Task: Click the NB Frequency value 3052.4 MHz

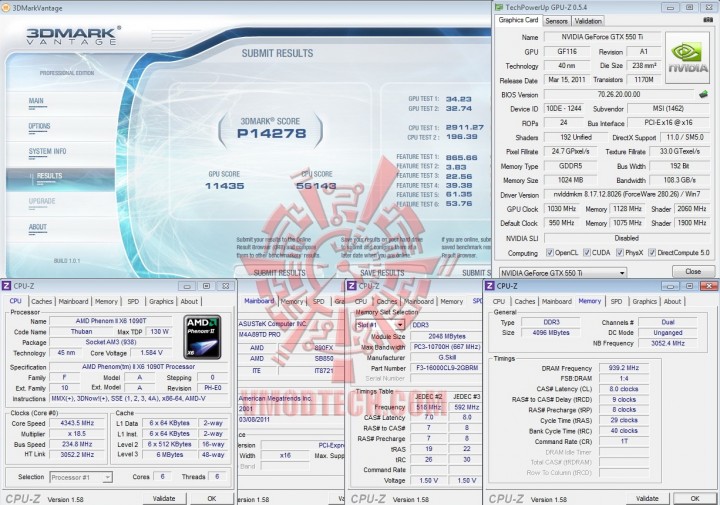Action: coord(668,343)
